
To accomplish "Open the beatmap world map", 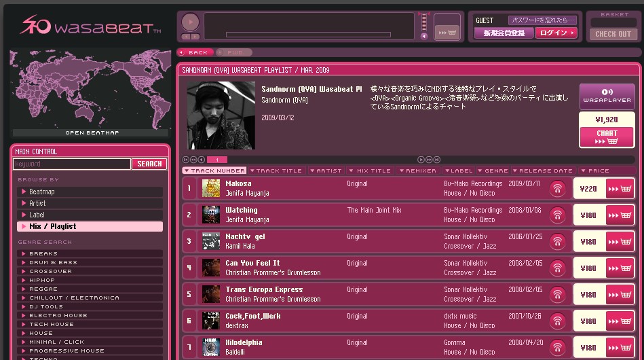I will [90, 89].
